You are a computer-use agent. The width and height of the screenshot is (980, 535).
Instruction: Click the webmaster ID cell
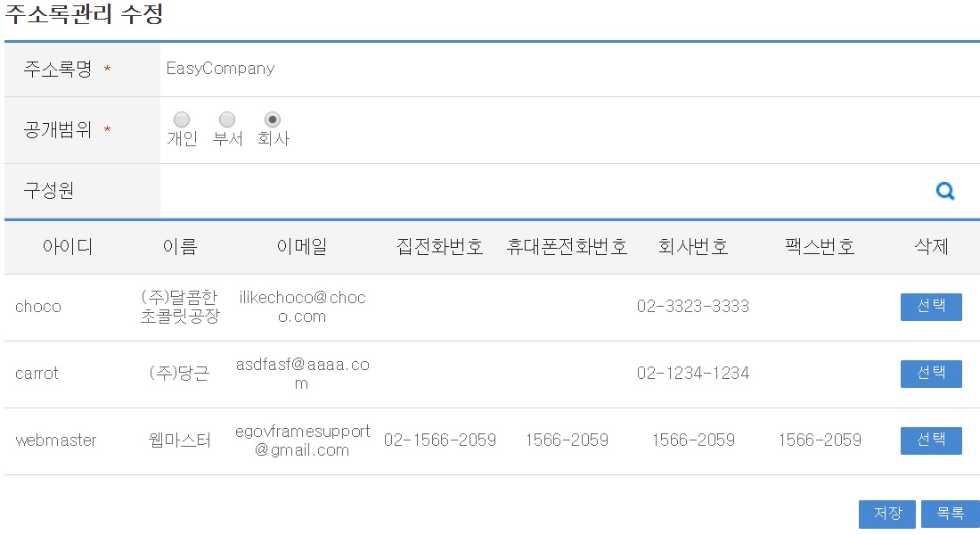coord(56,440)
